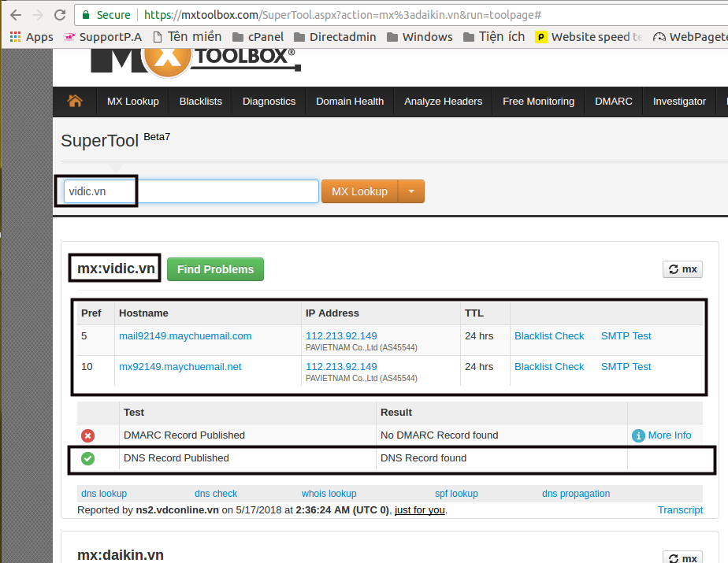The image size is (728, 563).
Task: Click IP 112.213.92.149 in the mail92149 row
Action: (x=341, y=336)
